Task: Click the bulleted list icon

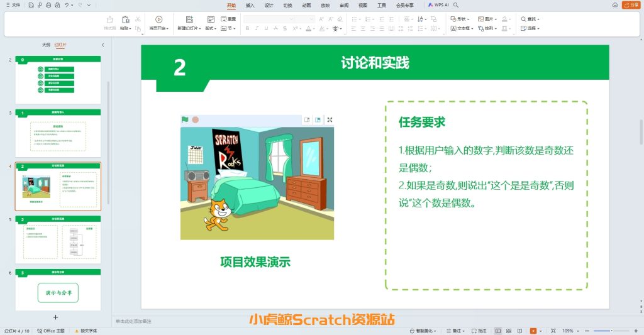Action: [x=355, y=19]
